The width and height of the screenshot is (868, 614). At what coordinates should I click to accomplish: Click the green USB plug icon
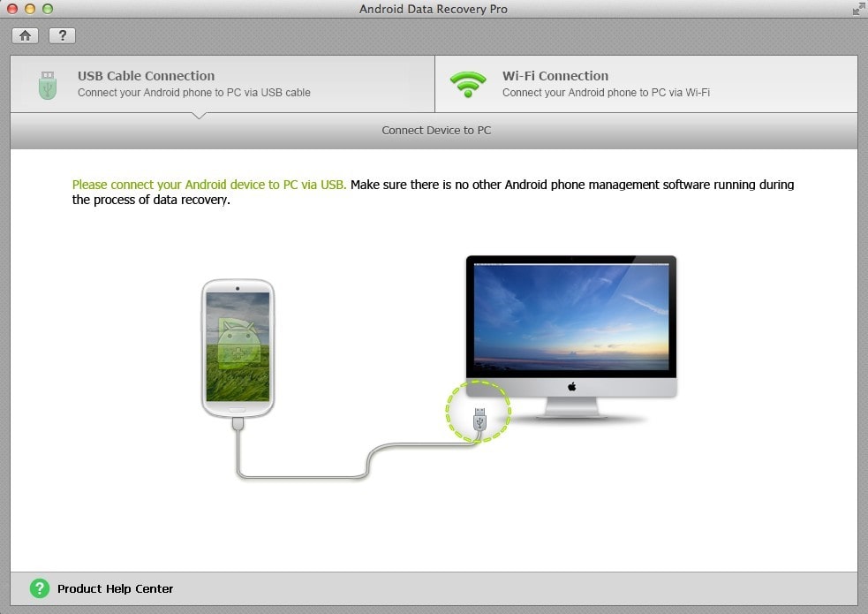tap(48, 85)
